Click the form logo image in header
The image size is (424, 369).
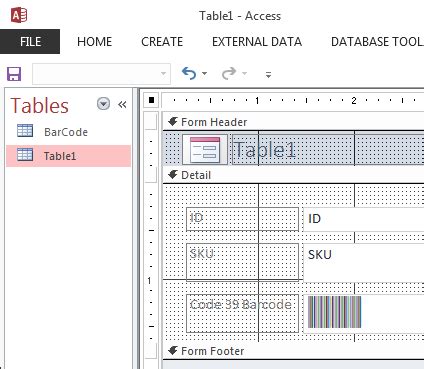click(x=205, y=150)
